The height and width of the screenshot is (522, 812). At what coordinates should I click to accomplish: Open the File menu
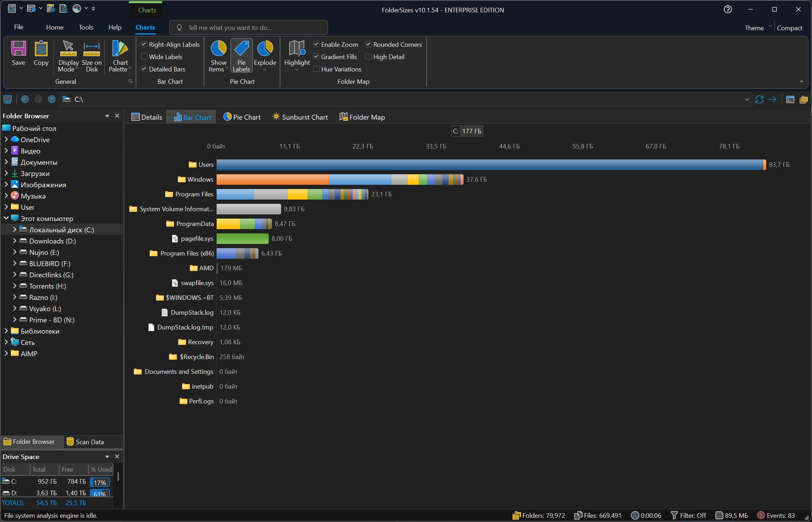tap(19, 27)
